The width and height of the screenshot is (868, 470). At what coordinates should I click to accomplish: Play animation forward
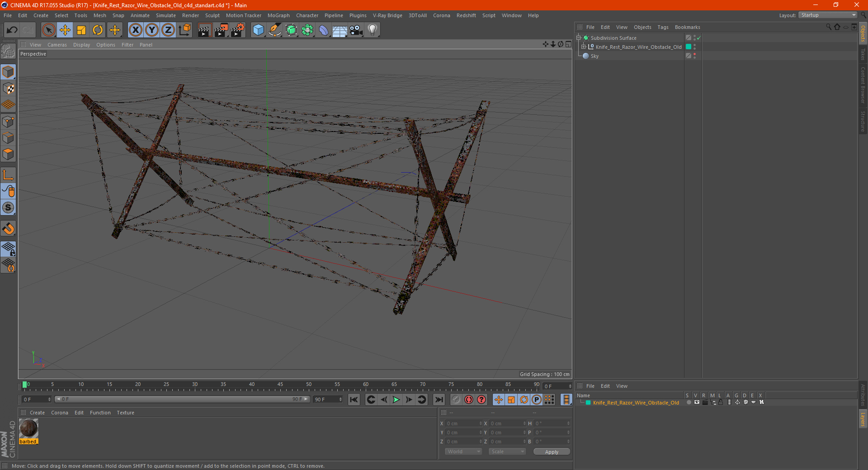[396, 399]
